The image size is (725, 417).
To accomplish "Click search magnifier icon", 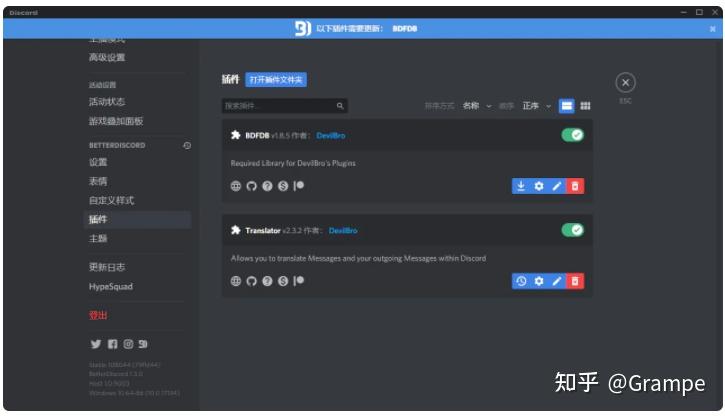I will point(340,106).
